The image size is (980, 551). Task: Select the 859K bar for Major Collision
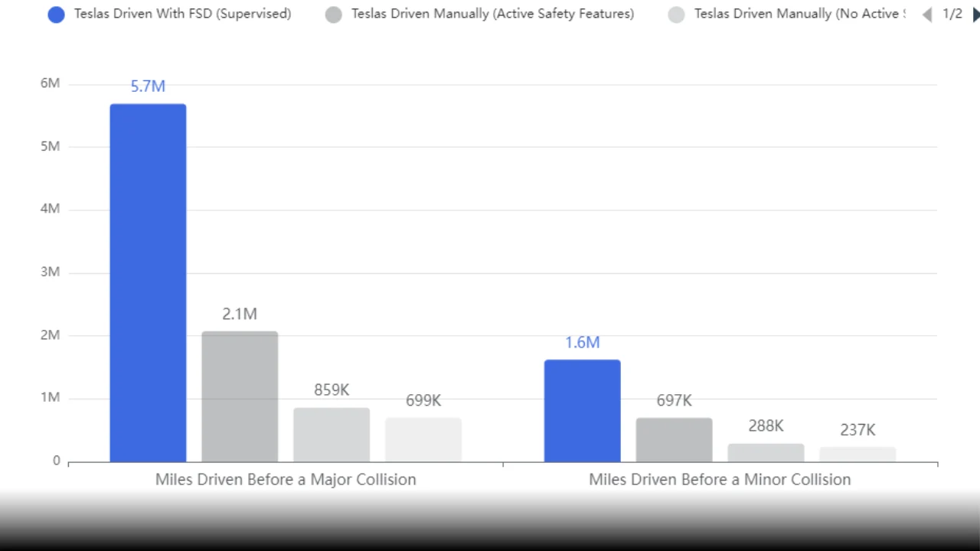tap(332, 435)
